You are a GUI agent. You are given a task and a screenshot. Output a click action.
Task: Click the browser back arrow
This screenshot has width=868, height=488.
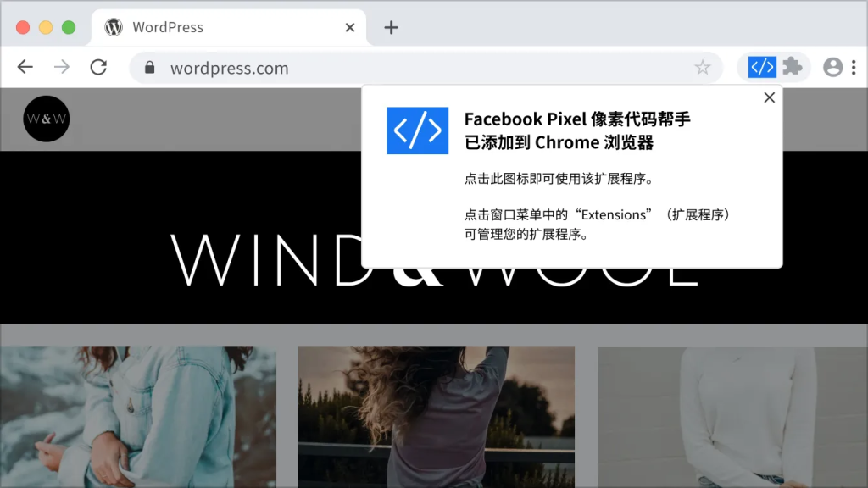click(x=25, y=68)
